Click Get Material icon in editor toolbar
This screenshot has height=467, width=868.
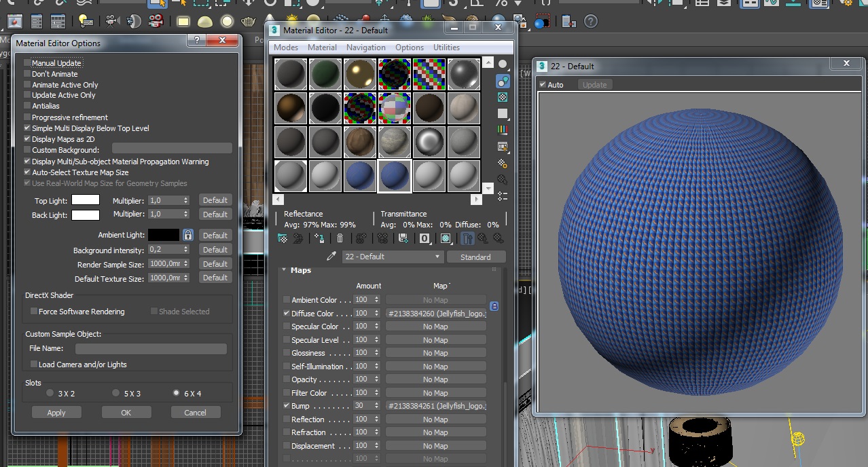click(283, 238)
